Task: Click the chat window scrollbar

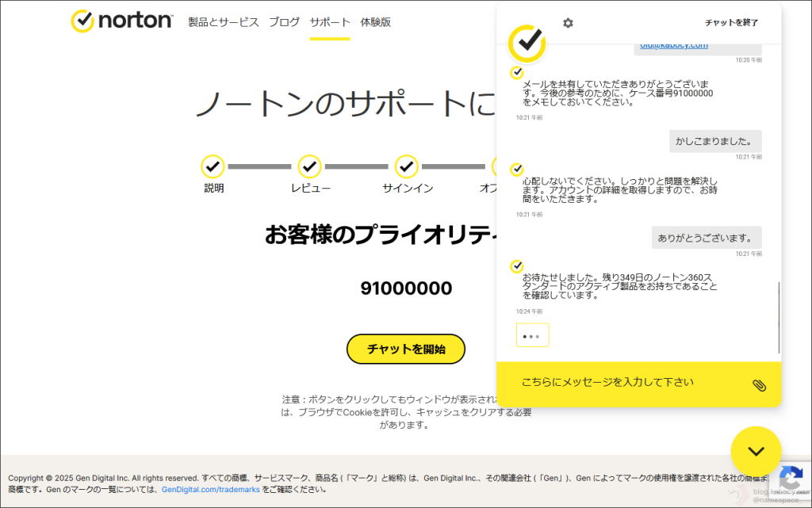Action: pos(779,317)
